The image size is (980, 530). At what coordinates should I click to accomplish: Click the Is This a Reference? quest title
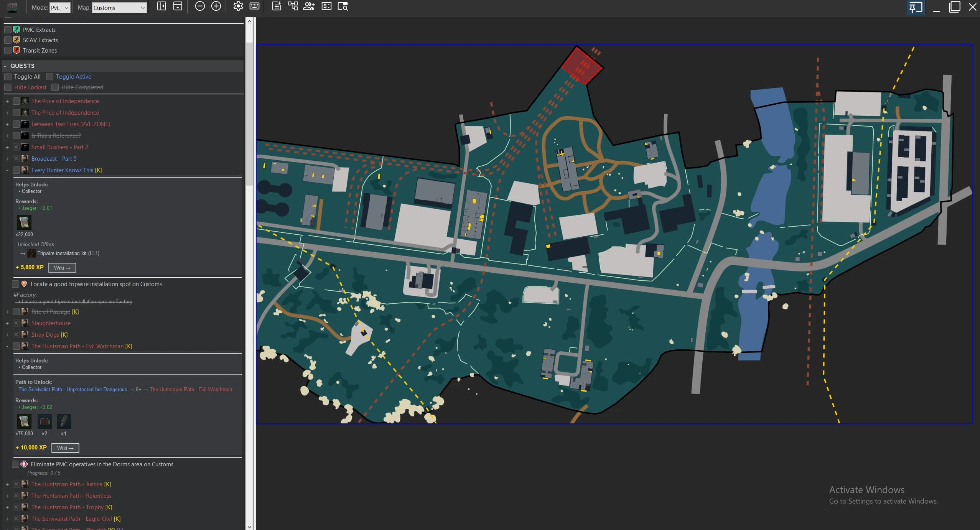56,136
